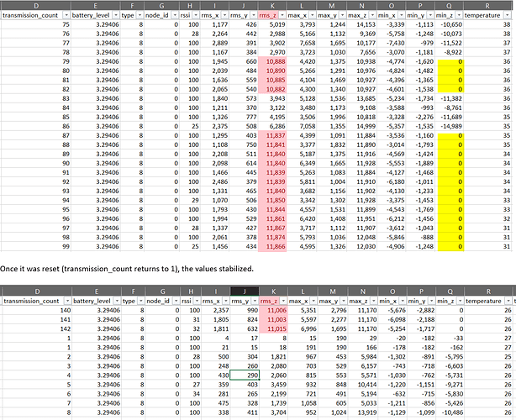This screenshot has width=516, height=420.
Task: Open the min_z filter dropdown in the upper table
Action: click(459, 15)
